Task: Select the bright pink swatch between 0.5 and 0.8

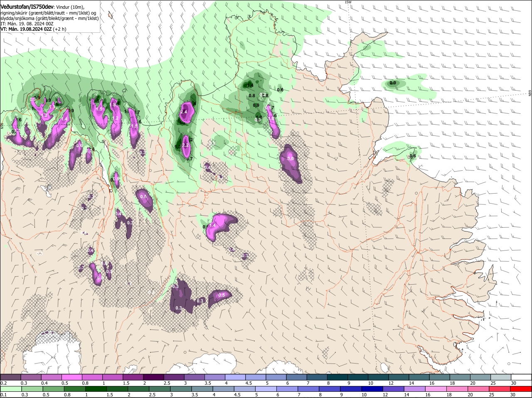Action: point(72,377)
